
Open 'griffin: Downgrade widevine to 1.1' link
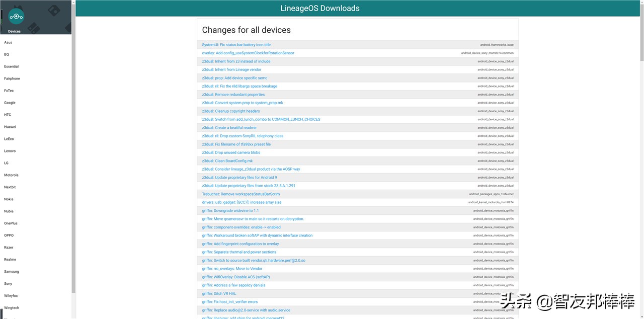click(x=230, y=211)
